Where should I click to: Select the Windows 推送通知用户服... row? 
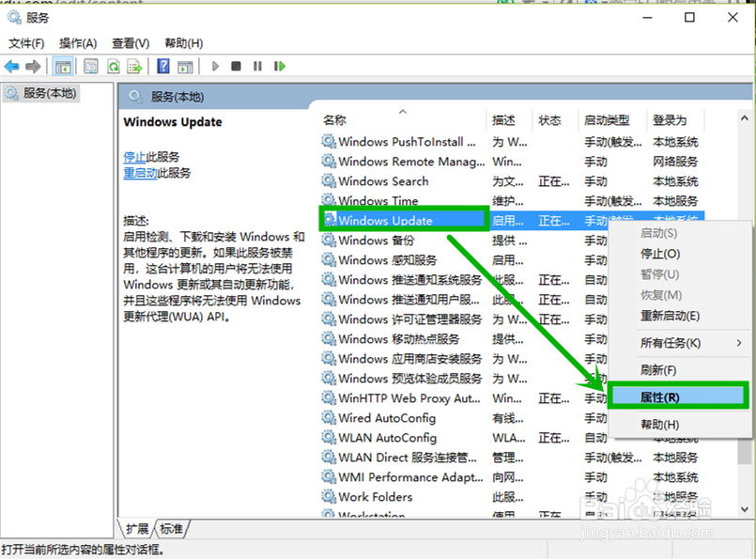click(464, 300)
